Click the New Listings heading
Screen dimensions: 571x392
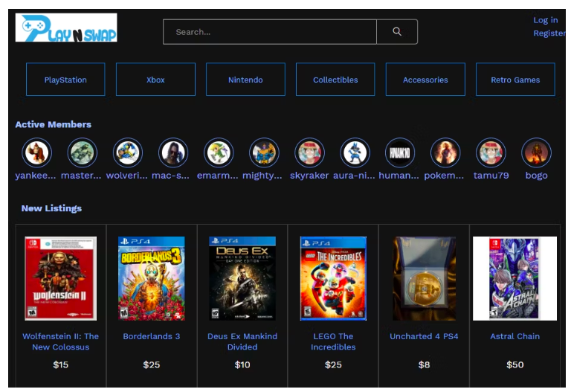(51, 208)
